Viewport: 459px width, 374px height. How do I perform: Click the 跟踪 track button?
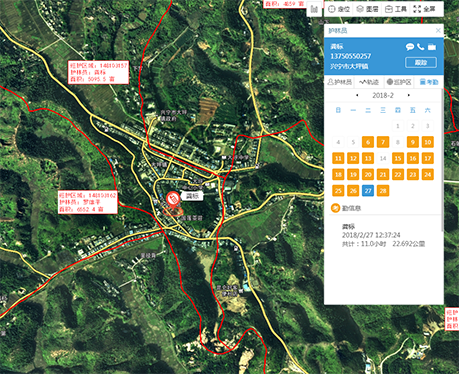click(421, 62)
